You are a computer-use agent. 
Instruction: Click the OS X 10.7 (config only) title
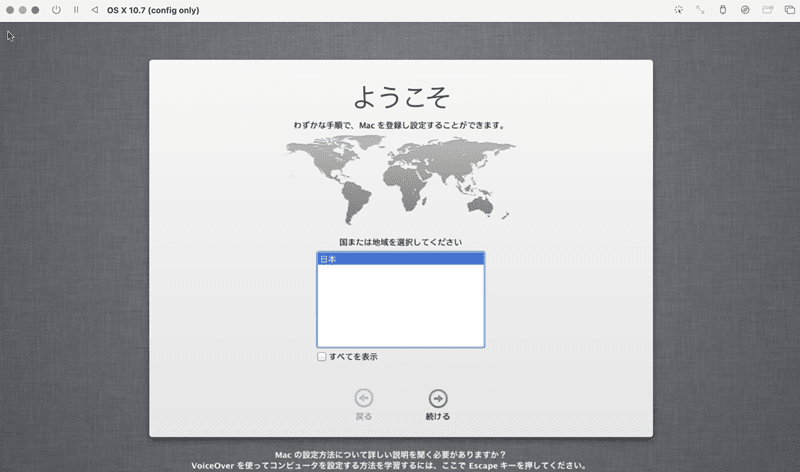153,10
